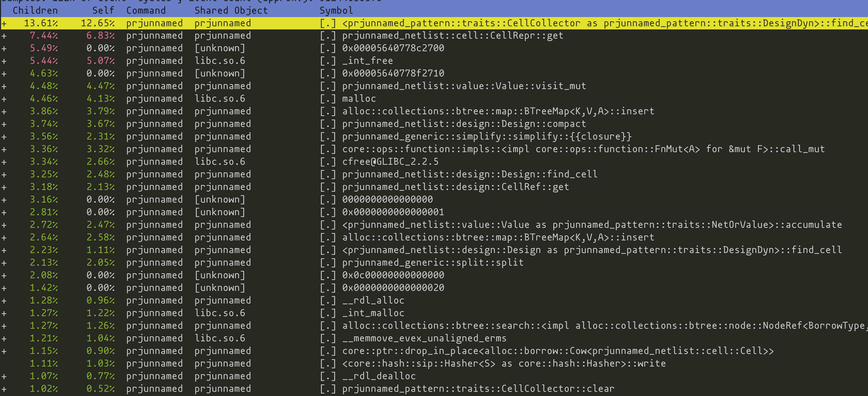Click the Symbol column header
Viewport: 868px width, 396px height.
(336, 11)
